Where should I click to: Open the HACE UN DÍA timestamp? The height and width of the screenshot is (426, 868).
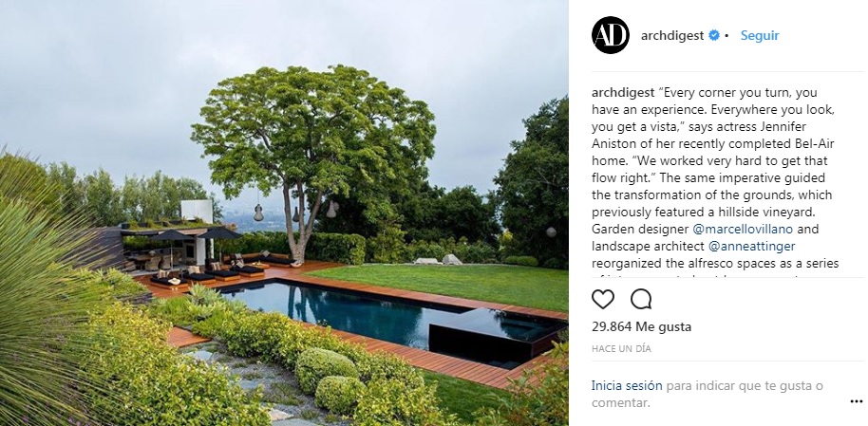click(x=621, y=349)
